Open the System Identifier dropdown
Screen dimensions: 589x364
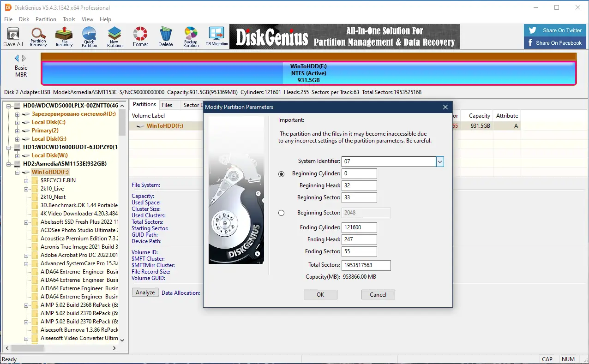click(440, 162)
